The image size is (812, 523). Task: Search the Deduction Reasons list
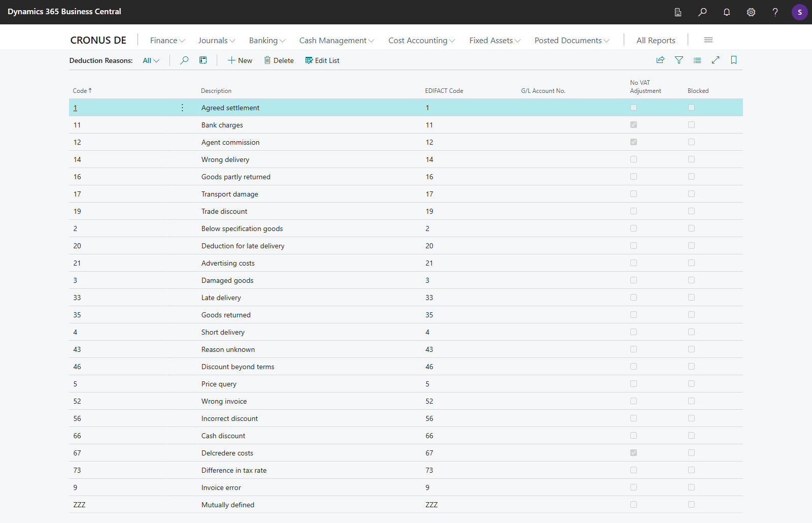pos(184,60)
